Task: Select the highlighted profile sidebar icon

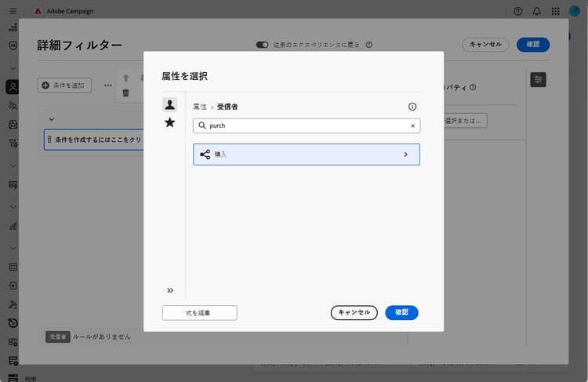Action: [13, 87]
